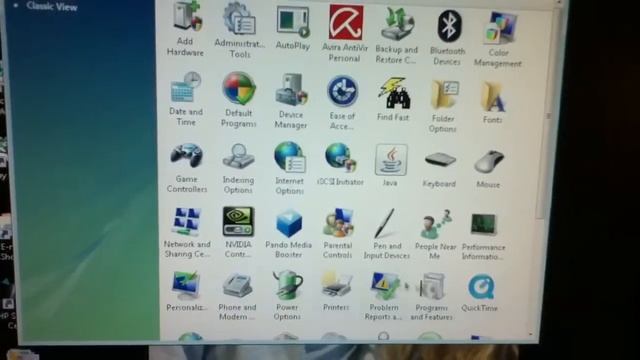
Task: Open the QuickTime control panel icon
Action: point(481,287)
